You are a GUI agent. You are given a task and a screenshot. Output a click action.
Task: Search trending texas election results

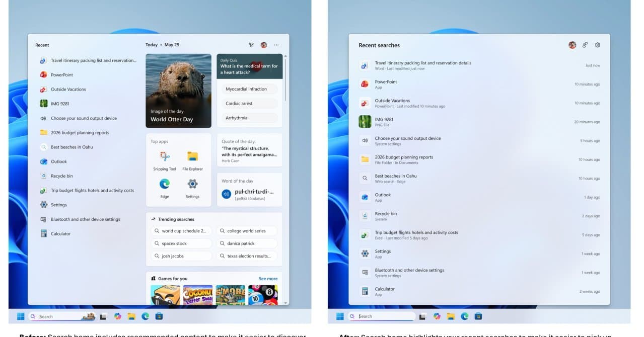(x=247, y=256)
